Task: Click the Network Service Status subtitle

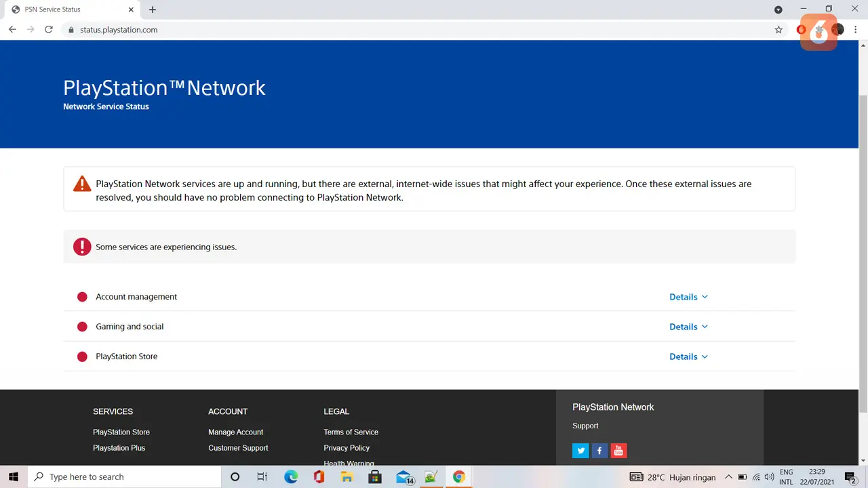Action: tap(106, 106)
